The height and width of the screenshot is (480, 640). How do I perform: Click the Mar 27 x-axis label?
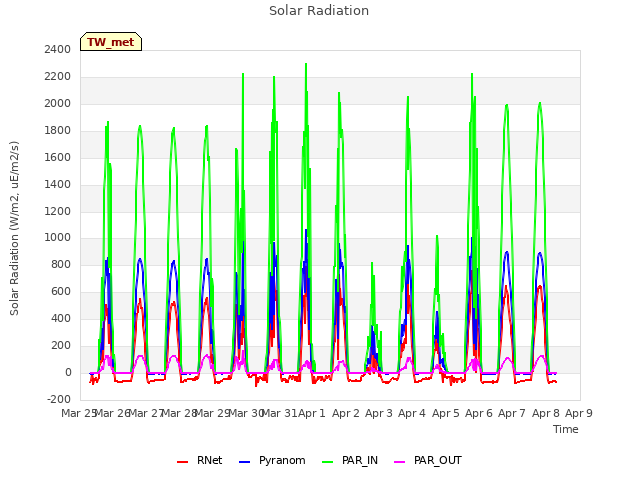[145, 413]
